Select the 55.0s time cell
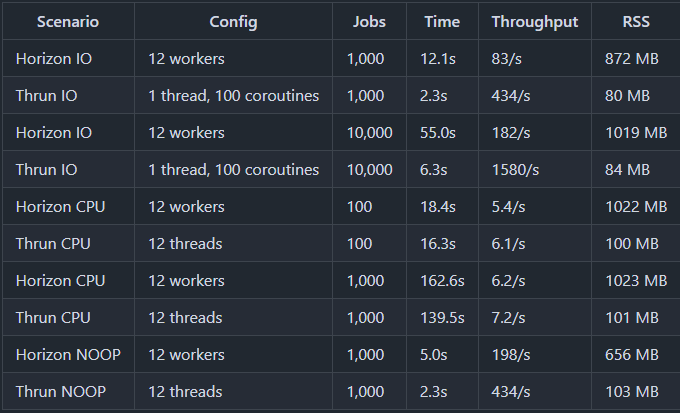Screen dimensions: 680x413 (x=438, y=133)
